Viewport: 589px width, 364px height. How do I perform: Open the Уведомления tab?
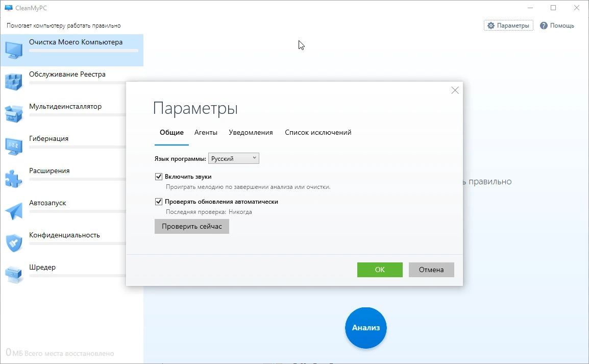[251, 133]
